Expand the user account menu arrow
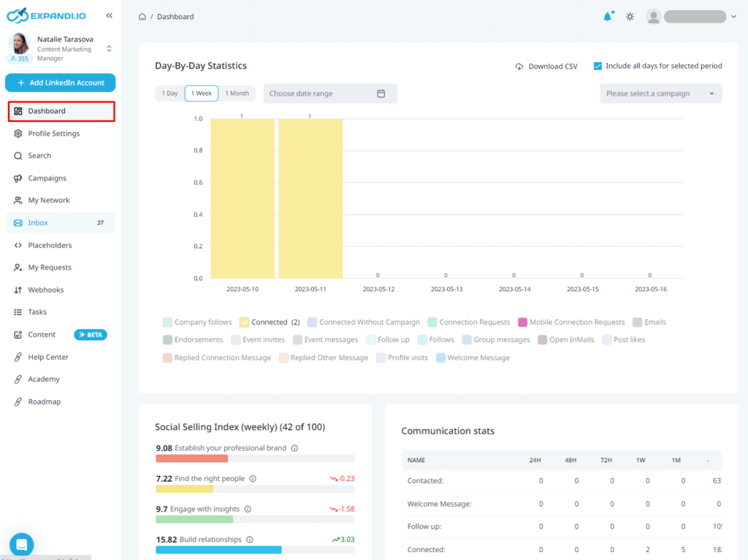Viewport: 748px width, 560px height. [733, 17]
